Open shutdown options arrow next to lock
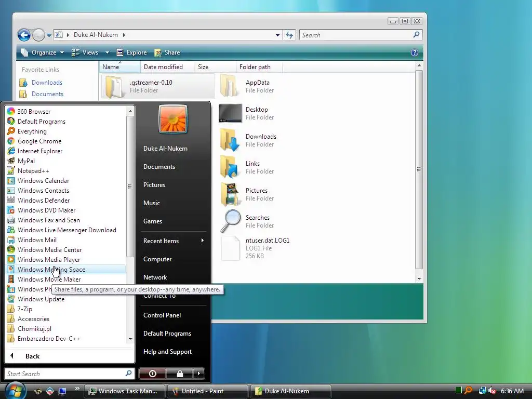 click(199, 374)
